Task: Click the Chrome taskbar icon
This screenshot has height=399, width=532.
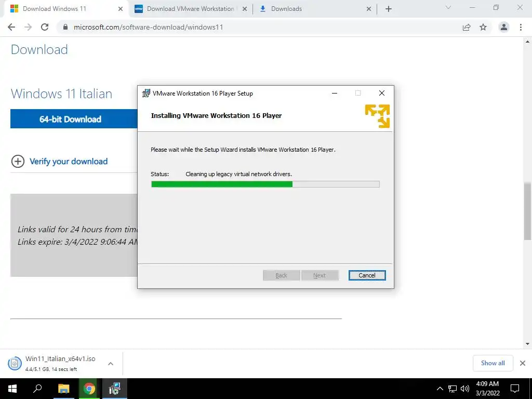Action: click(89, 389)
